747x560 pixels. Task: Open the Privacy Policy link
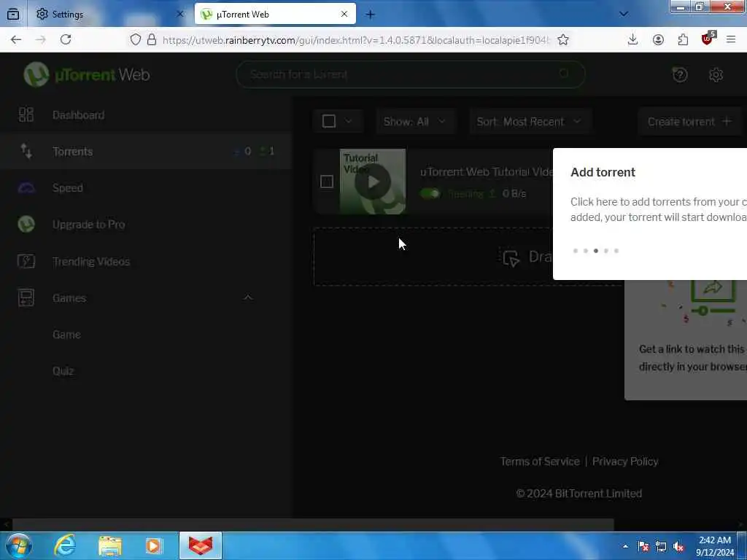[625, 462]
